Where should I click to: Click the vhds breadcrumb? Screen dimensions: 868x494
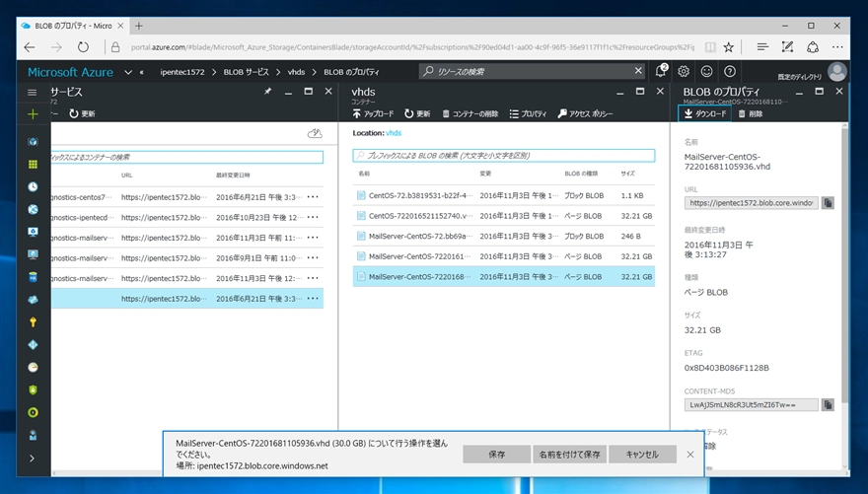click(296, 72)
